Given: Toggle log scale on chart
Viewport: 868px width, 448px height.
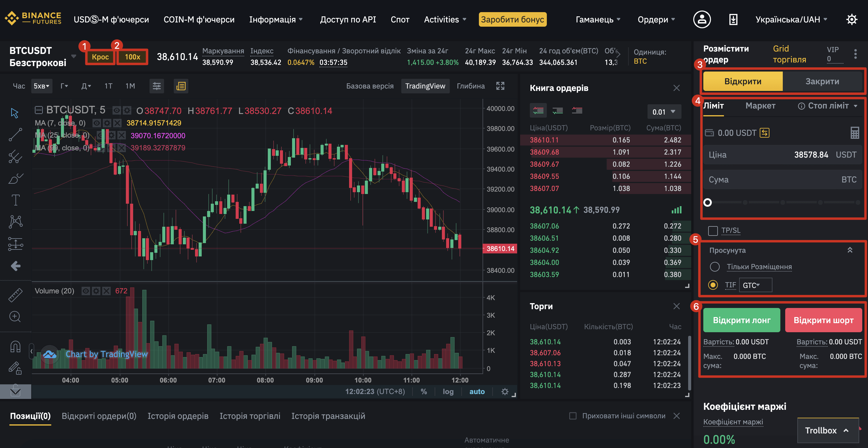Looking at the screenshot, I should (448, 391).
